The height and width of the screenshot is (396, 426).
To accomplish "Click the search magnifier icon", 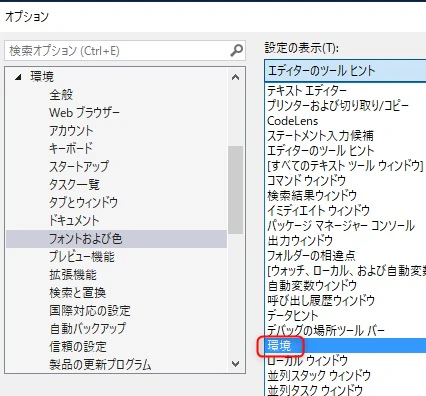I will tap(236, 51).
